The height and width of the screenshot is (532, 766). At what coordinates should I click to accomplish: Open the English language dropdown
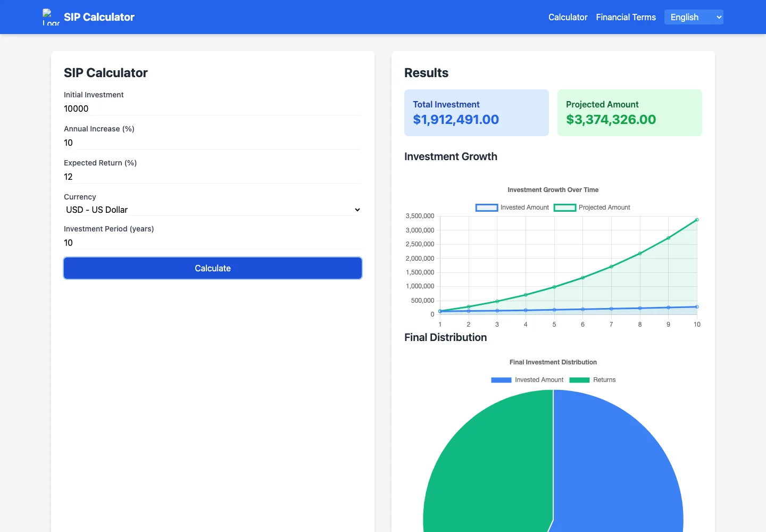(694, 17)
